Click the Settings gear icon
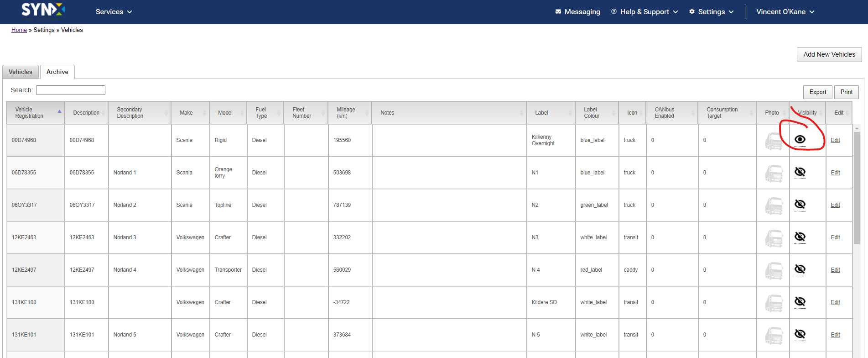The height and width of the screenshot is (358, 868). pos(692,12)
